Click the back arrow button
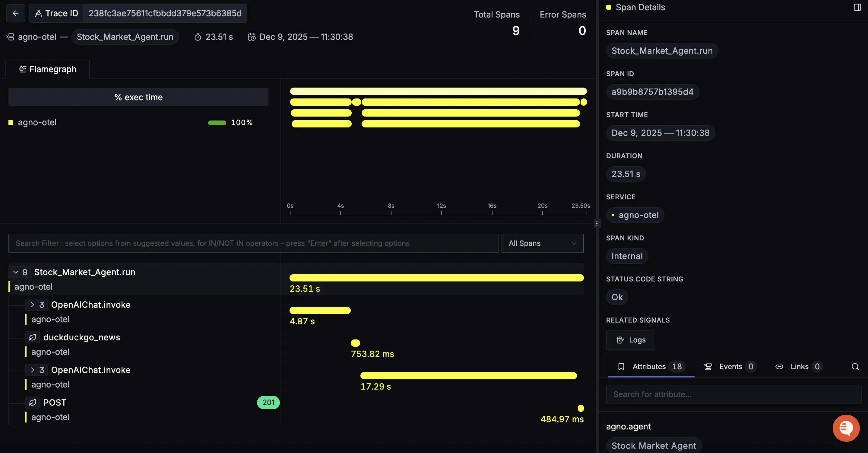The height and width of the screenshot is (453, 868). (15, 13)
